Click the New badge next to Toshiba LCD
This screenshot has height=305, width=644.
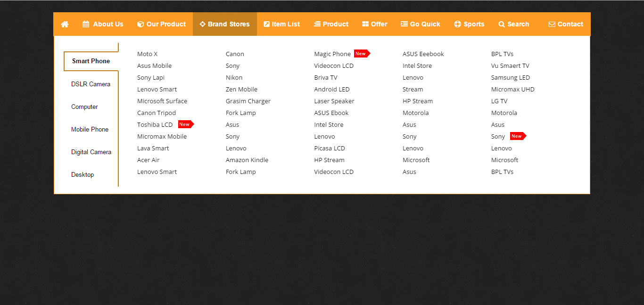click(186, 124)
